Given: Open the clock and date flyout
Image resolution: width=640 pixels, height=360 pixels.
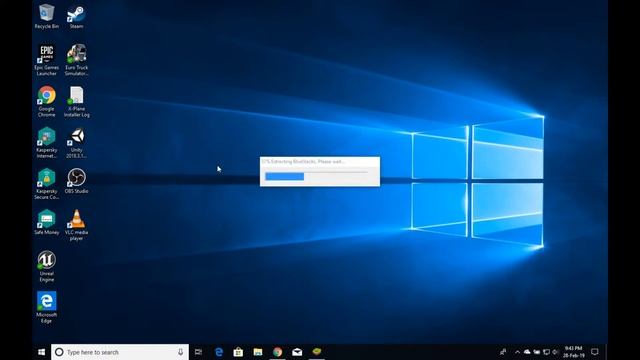Looking at the screenshot, I should tap(573, 352).
